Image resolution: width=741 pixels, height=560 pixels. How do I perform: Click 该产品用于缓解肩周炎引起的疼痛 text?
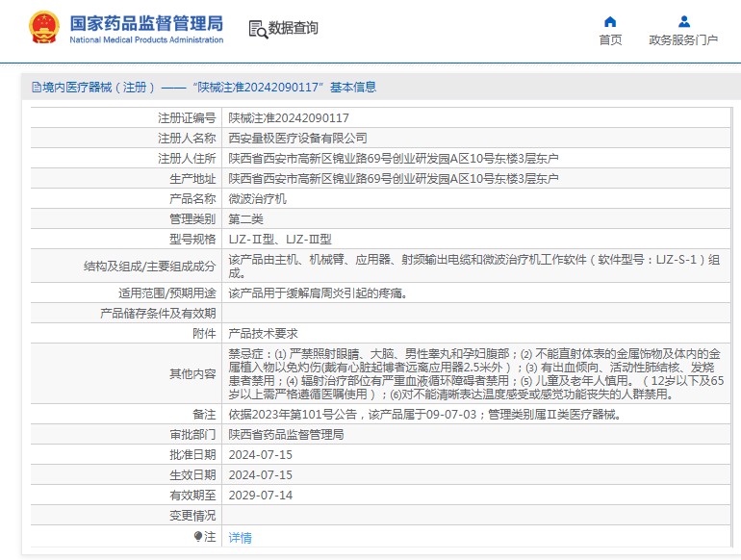pos(318,293)
